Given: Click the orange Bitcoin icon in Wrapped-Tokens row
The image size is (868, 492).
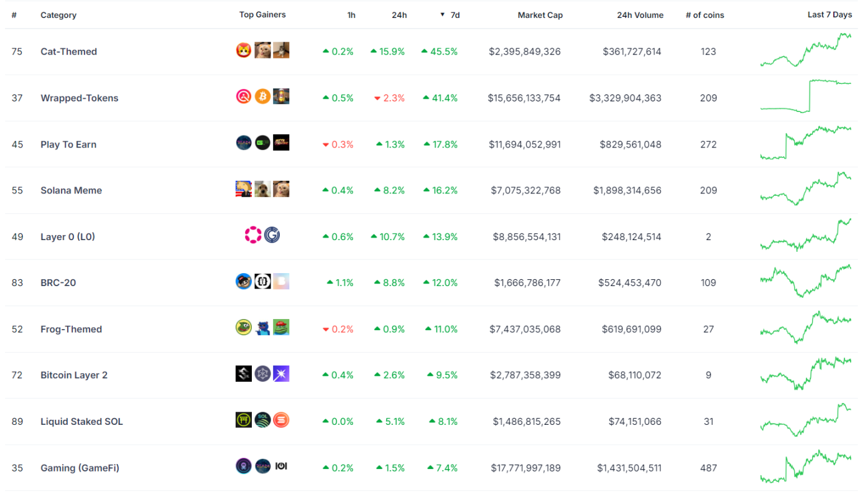Looking at the screenshot, I should (262, 97).
